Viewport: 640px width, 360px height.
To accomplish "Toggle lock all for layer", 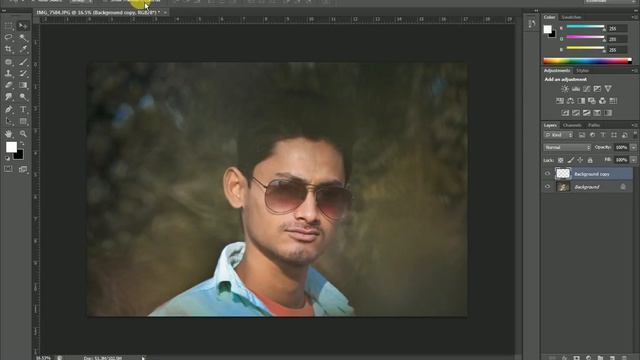I will [x=590, y=160].
